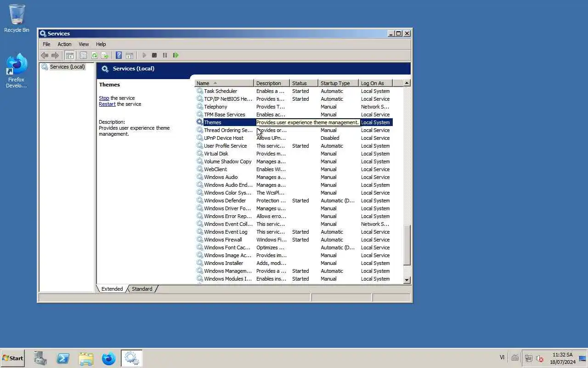Select the Telephony service row
This screenshot has height=368, width=588.
click(294, 107)
